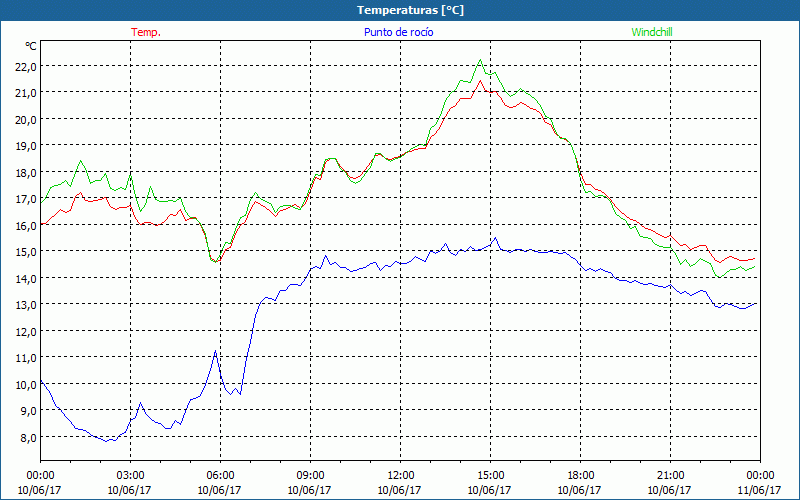Click the 11/06/17 date label
This screenshot has height=500, width=800.
coord(760,490)
